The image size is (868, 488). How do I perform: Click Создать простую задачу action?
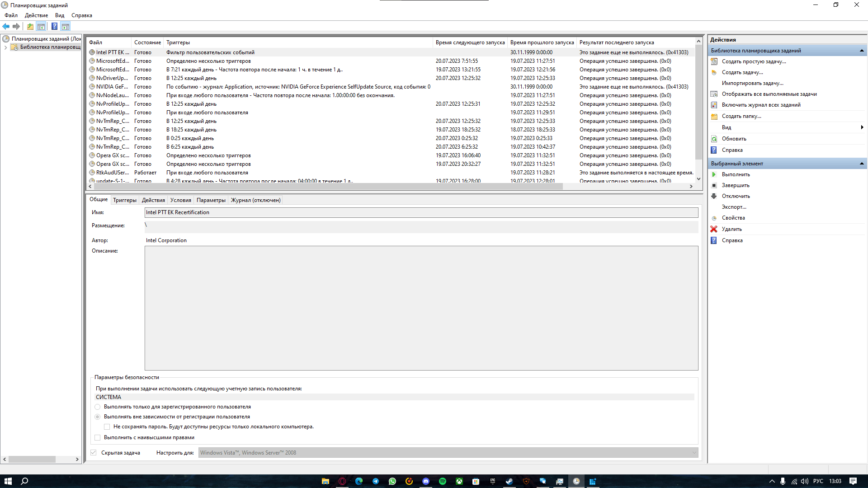(x=754, y=61)
